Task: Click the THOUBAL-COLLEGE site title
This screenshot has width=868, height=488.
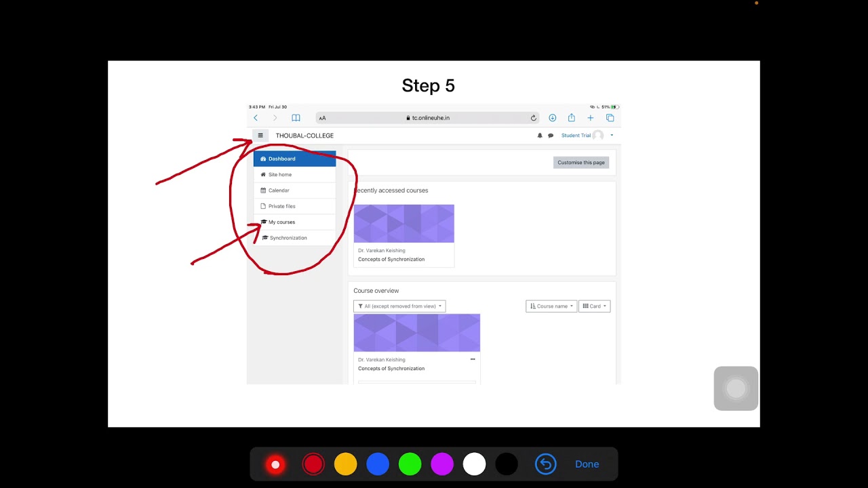Action: (x=304, y=136)
